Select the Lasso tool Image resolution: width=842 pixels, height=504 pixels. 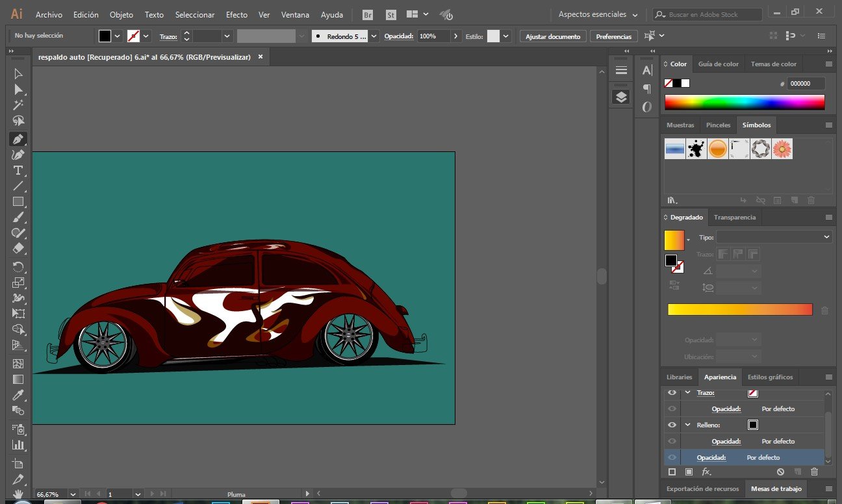click(18, 121)
